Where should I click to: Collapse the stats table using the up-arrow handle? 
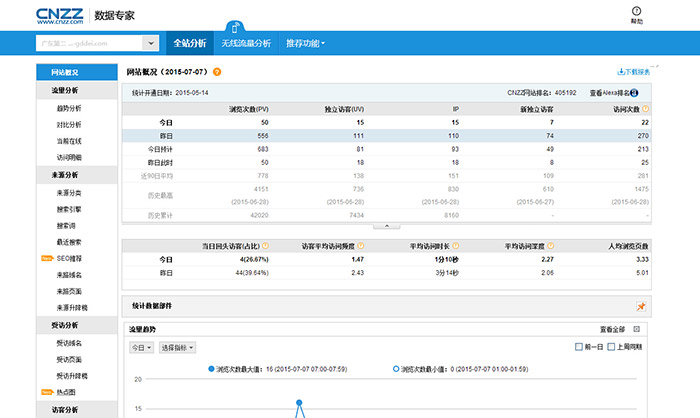(x=386, y=226)
